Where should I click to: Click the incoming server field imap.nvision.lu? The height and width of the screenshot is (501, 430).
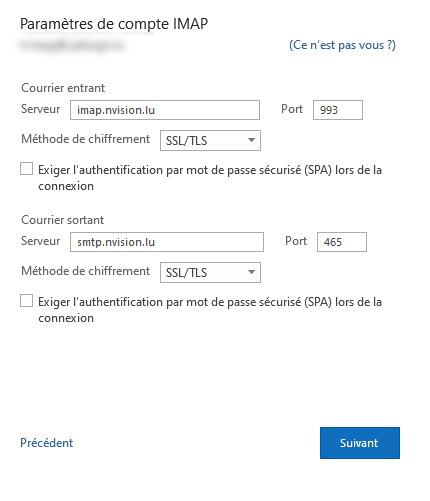tap(165, 110)
